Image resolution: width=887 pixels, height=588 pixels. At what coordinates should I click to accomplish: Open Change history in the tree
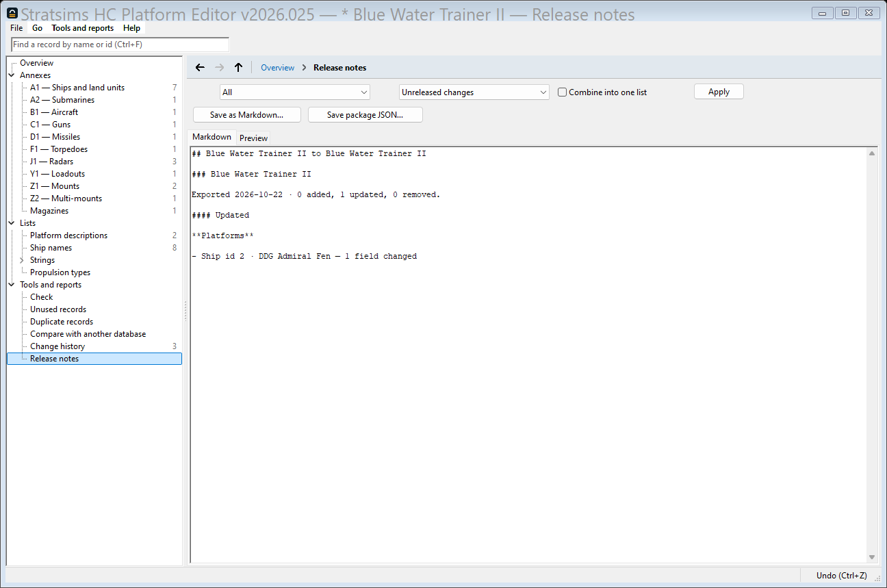[57, 346]
